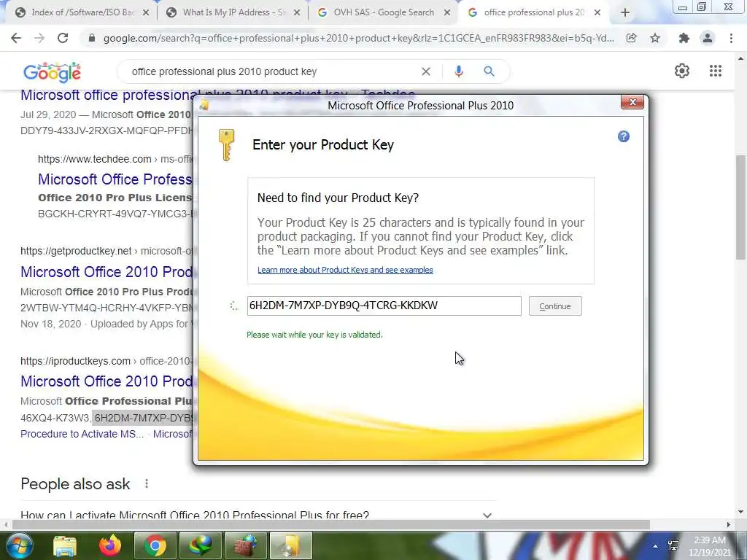The width and height of the screenshot is (747, 560).
Task: Open Learn more about Product Keys link
Action: [x=345, y=270]
